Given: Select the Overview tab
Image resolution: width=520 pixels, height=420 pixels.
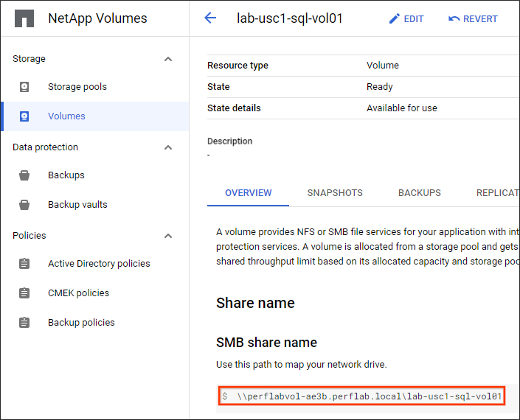Looking at the screenshot, I should [248, 193].
